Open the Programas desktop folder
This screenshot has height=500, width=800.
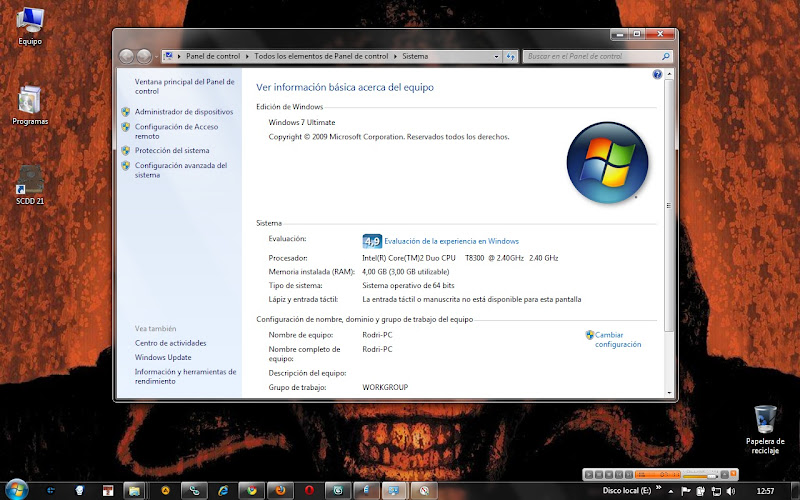[30, 106]
